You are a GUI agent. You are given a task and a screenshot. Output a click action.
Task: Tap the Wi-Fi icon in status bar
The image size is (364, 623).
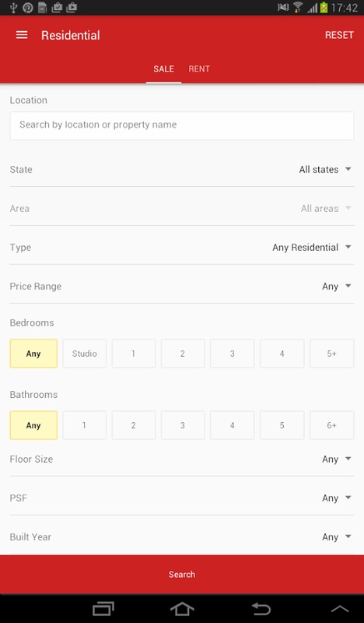pos(298,7)
